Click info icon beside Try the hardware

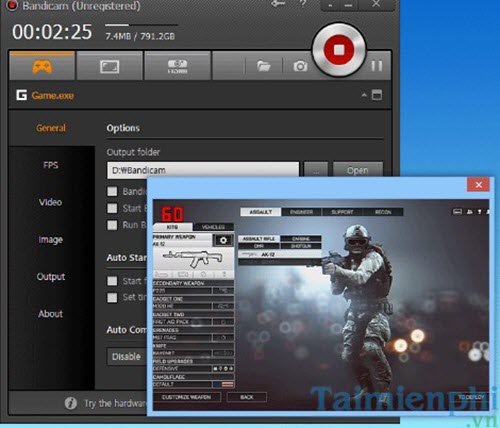pyautogui.click(x=71, y=403)
